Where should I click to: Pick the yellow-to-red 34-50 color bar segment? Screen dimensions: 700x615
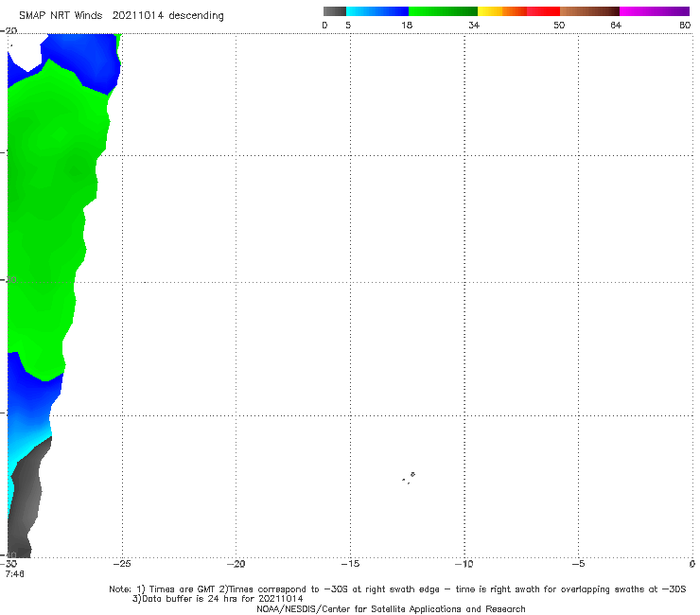[518, 11]
